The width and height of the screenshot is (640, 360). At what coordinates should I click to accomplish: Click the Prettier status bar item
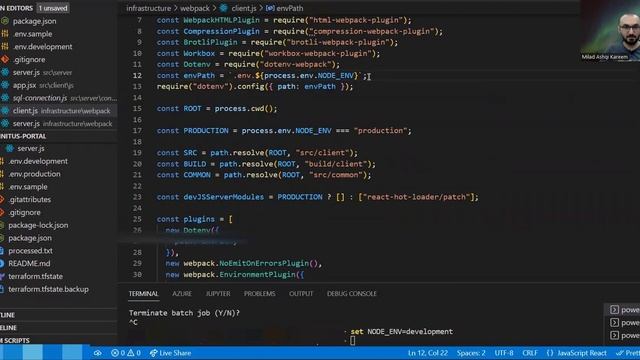(x=628, y=353)
